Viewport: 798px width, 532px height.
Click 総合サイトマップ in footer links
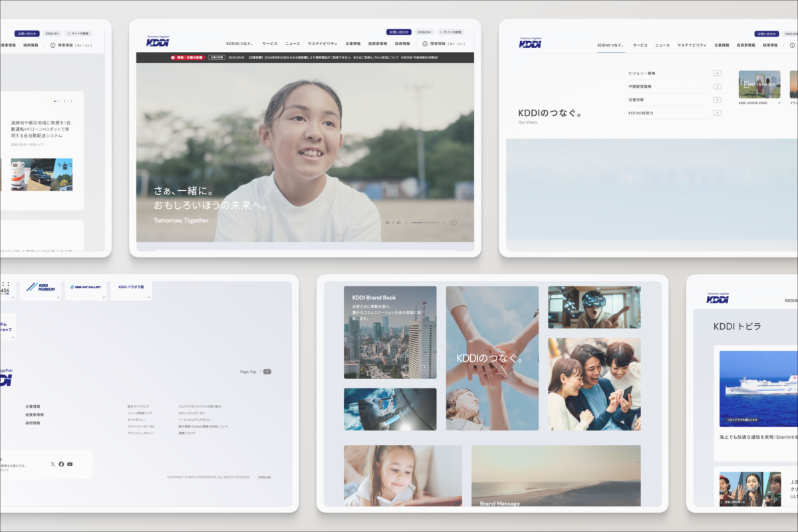pyautogui.click(x=138, y=406)
